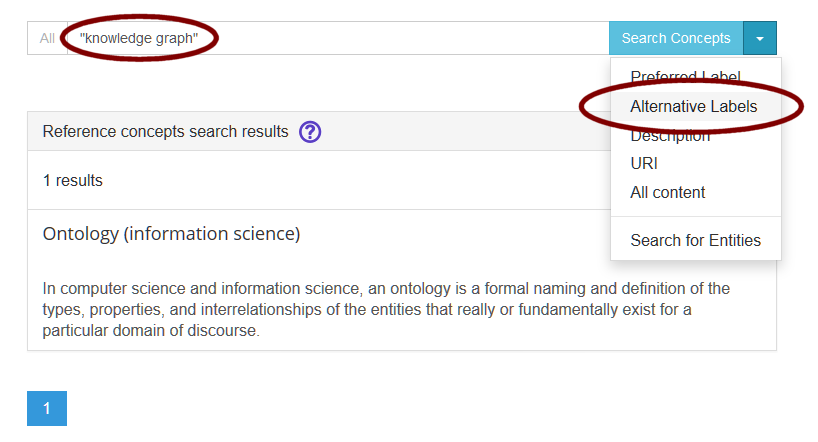Click the ontology description paragraph
The width and height of the screenshot is (818, 442).
click(x=386, y=309)
